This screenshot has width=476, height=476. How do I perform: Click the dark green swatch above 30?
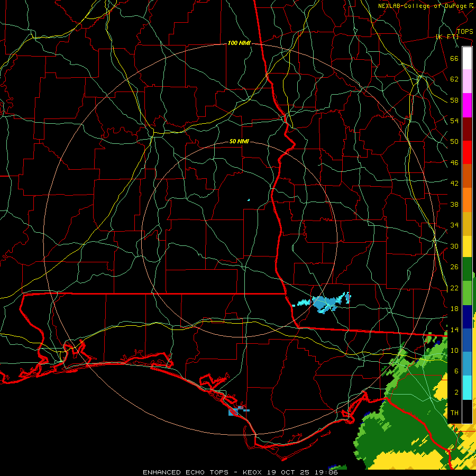coord(467,269)
